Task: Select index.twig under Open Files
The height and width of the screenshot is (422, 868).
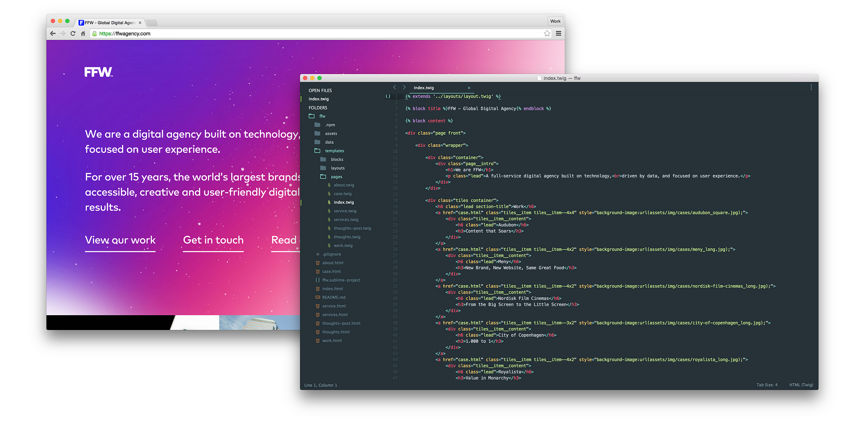Action: (319, 99)
